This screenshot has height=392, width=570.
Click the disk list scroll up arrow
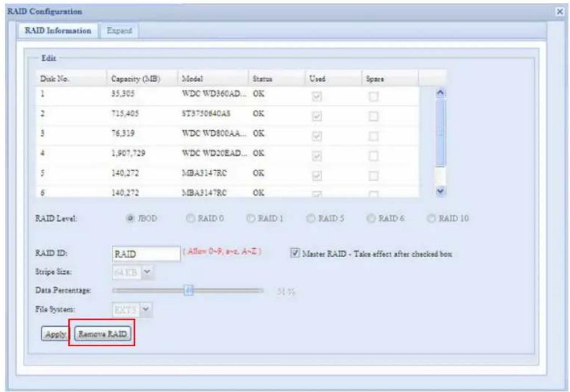440,93
